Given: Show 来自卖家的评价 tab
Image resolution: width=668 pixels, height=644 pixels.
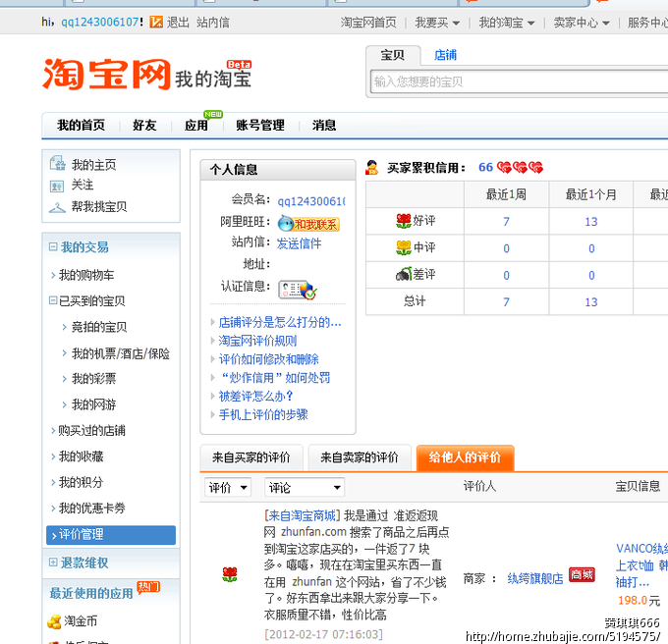Looking at the screenshot, I should click(x=360, y=457).
